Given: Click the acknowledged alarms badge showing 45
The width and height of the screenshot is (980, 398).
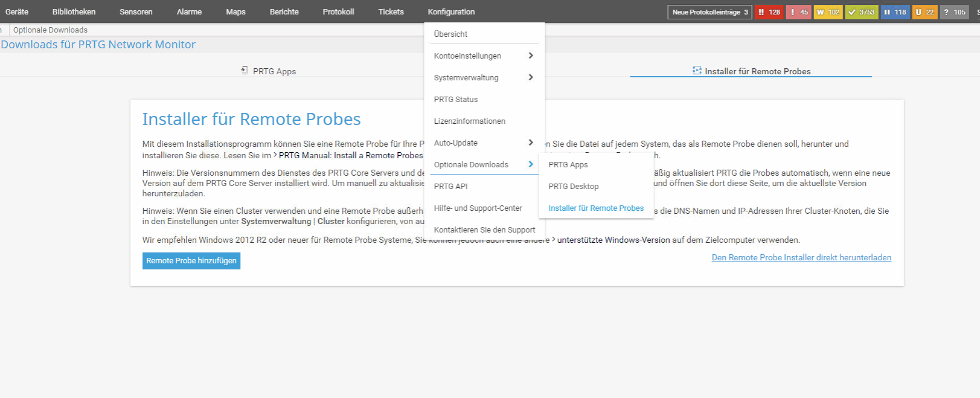Looking at the screenshot, I should [x=798, y=12].
